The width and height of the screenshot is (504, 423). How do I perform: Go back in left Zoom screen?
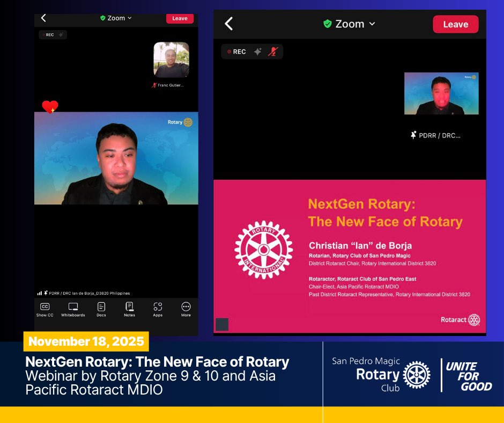[x=44, y=18]
